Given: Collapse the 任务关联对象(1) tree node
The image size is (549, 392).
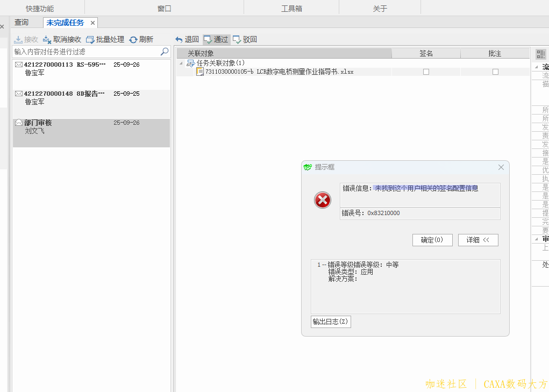Looking at the screenshot, I should click(181, 63).
